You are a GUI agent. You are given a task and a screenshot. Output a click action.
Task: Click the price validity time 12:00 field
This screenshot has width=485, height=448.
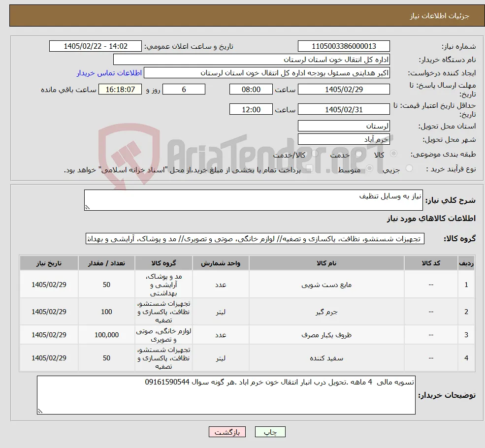coord(251,109)
